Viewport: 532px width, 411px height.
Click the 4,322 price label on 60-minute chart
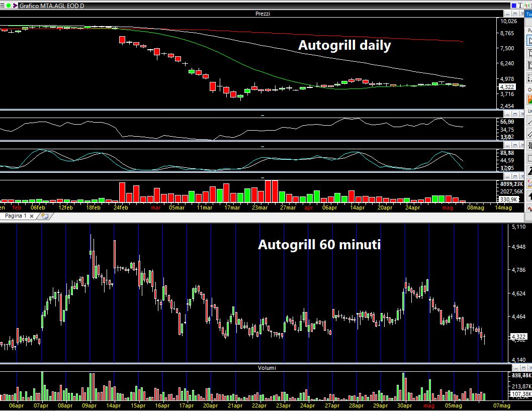click(x=519, y=337)
